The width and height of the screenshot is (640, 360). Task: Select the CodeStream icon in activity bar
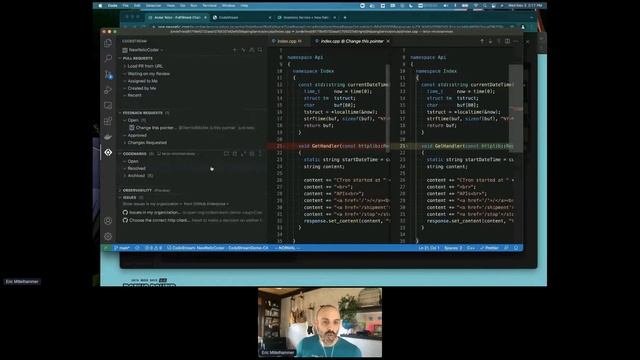pyautogui.click(x=108, y=152)
